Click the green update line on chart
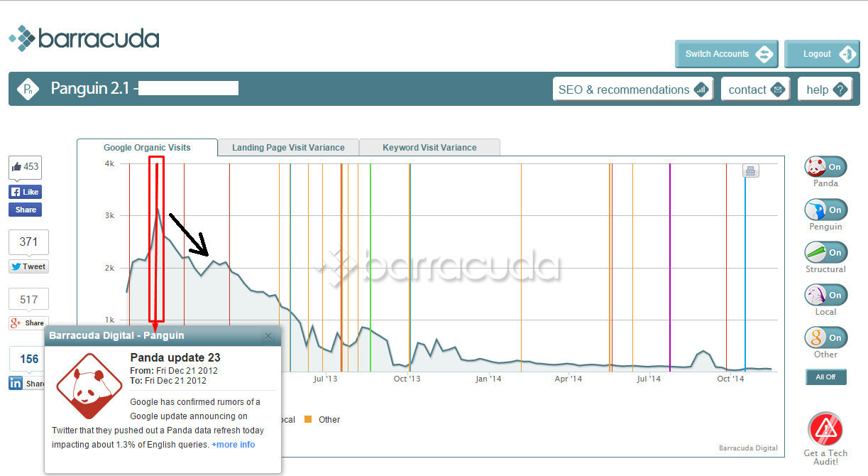 tap(370, 267)
